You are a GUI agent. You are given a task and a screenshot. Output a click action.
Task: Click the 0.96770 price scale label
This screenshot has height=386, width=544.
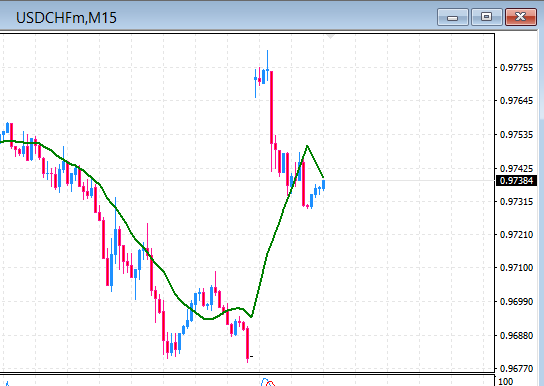click(x=516, y=369)
